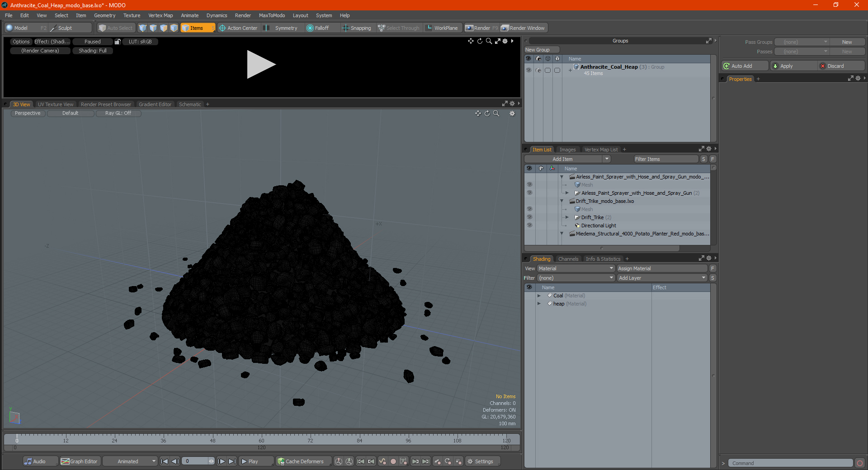The width and height of the screenshot is (868, 470).
Task: Click the Filter Items field
Action: (666, 159)
